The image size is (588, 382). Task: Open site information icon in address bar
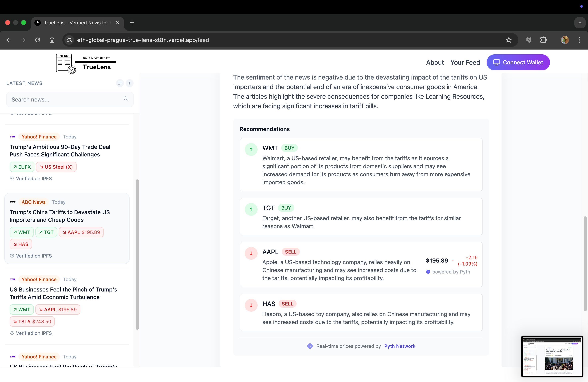coord(69,40)
